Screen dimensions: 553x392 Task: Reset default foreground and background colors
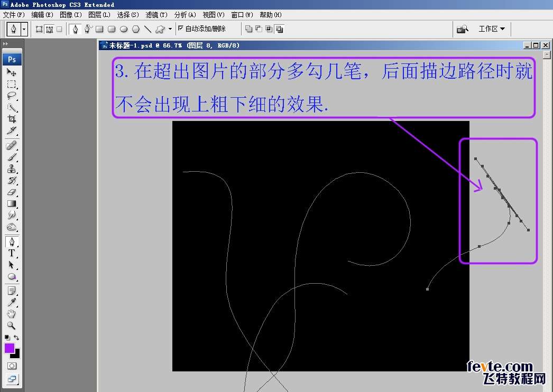pos(7,338)
